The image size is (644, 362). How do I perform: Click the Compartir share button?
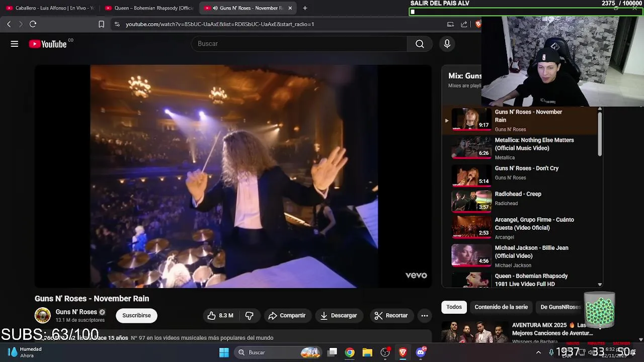(x=287, y=316)
